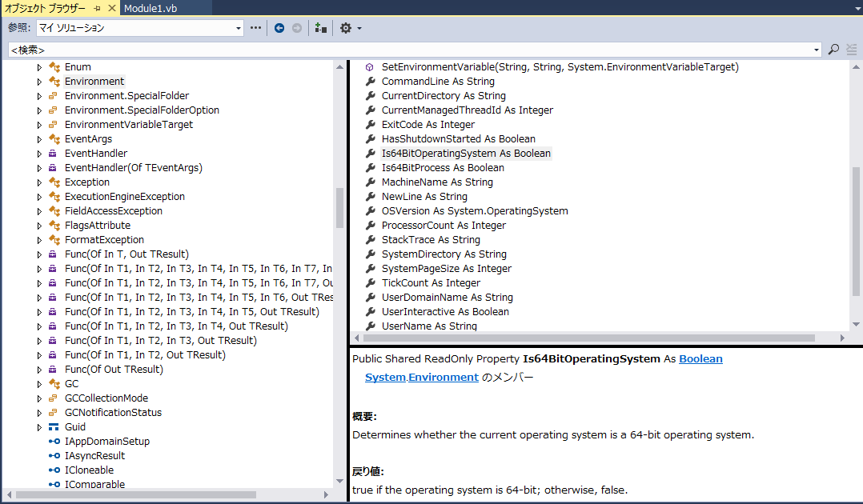Screen dimensions: 863x504
Task: Follow the Boolean type link
Action: 700,359
